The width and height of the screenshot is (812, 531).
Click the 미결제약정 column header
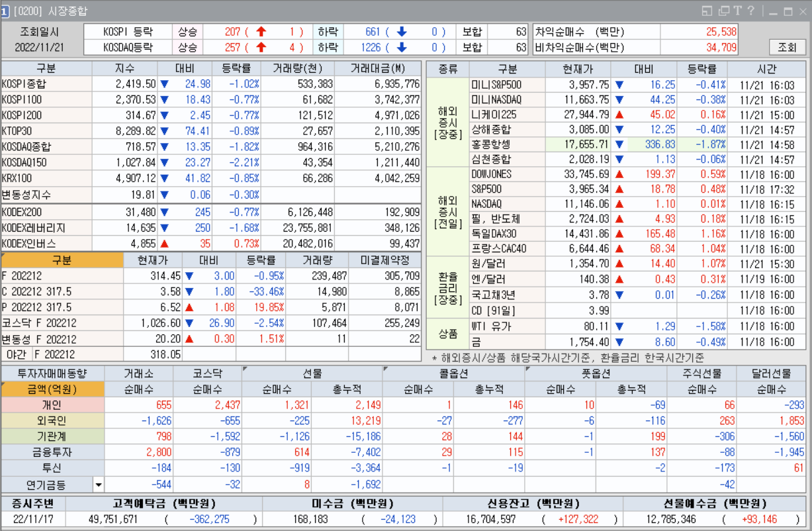(x=385, y=260)
